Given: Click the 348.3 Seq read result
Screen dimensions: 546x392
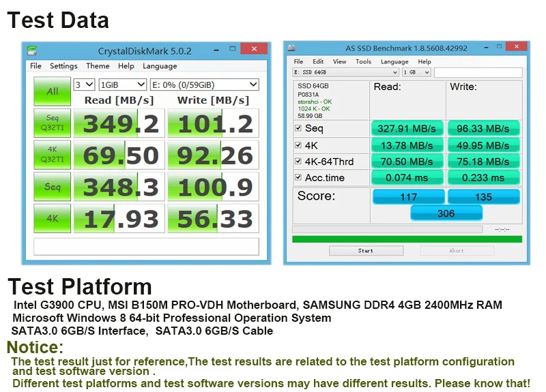Looking at the screenshot, I should pos(119,187).
